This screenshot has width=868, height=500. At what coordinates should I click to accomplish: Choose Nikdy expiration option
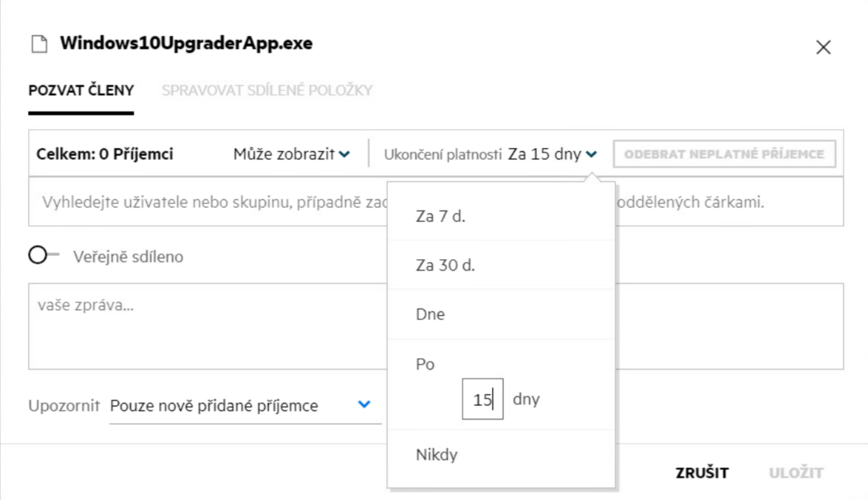(x=436, y=455)
